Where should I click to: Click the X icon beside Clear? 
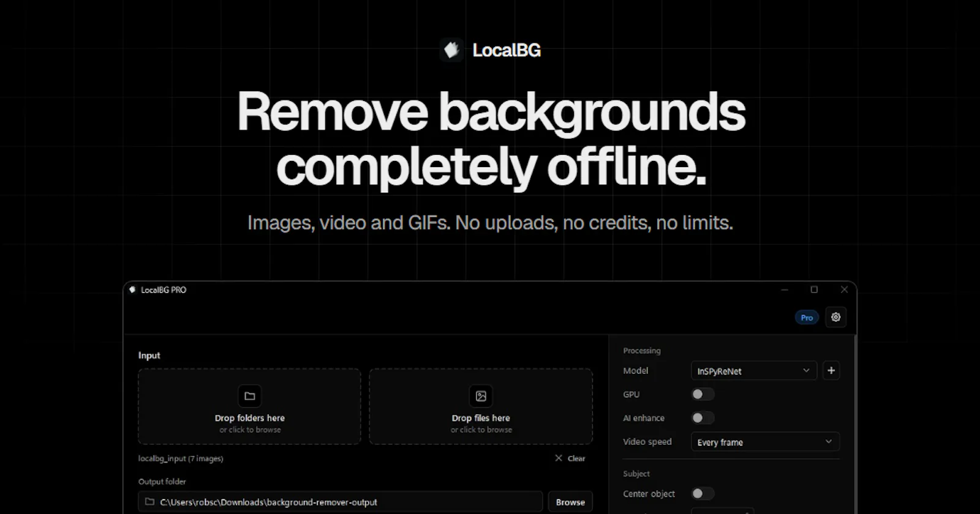point(559,458)
